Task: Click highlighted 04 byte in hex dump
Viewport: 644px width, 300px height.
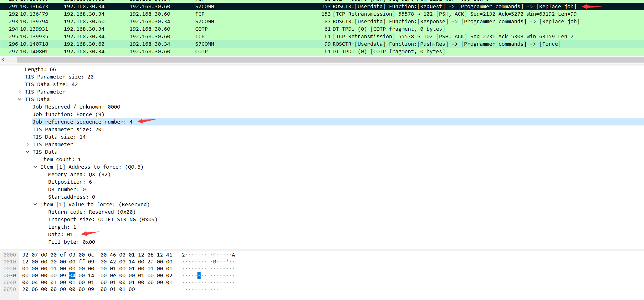Action: click(x=72, y=276)
